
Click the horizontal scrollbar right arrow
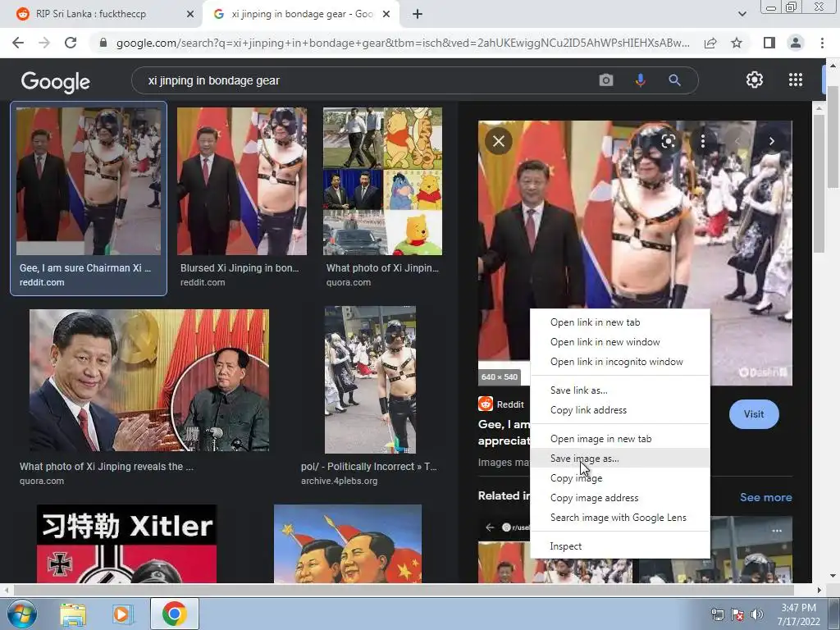(819, 590)
